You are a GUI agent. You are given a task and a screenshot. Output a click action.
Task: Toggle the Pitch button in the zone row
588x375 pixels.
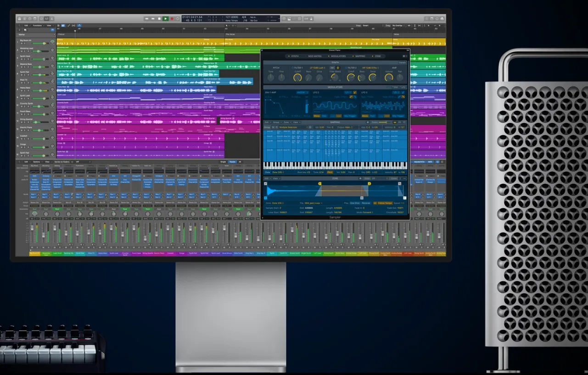(x=330, y=172)
